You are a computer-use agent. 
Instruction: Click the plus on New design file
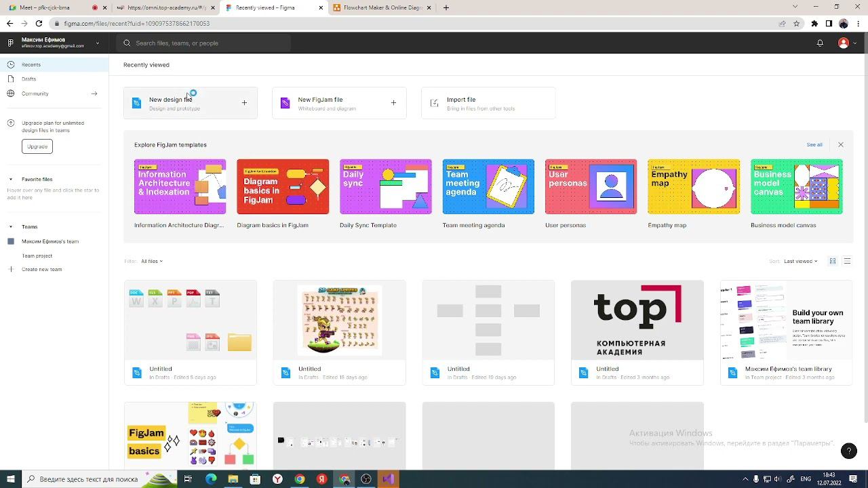[244, 103]
